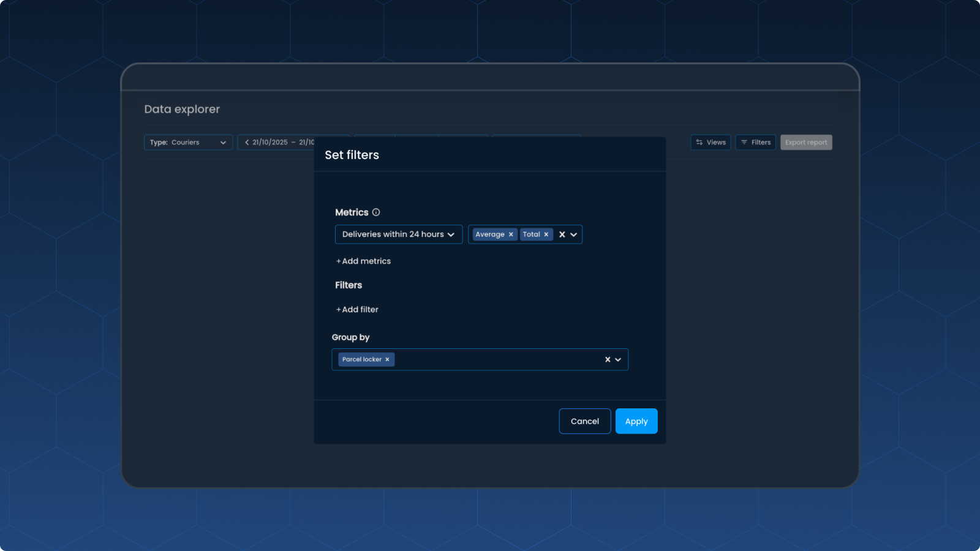Open the Views button
This screenshot has height=551, width=980.
[x=710, y=142]
